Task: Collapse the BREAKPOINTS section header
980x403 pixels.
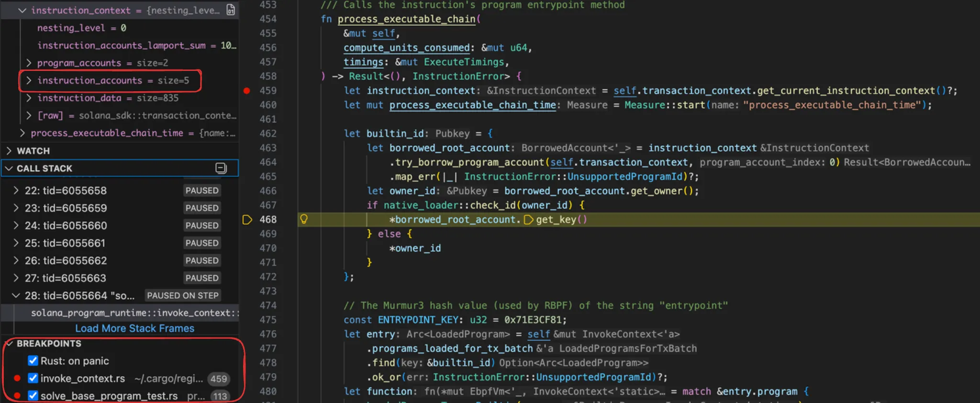Action: pyautogui.click(x=9, y=344)
